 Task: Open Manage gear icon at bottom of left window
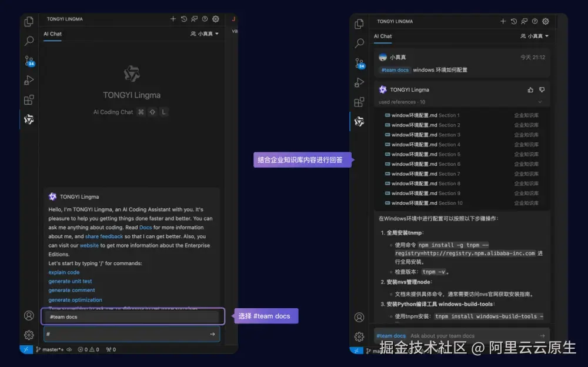pyautogui.click(x=29, y=335)
